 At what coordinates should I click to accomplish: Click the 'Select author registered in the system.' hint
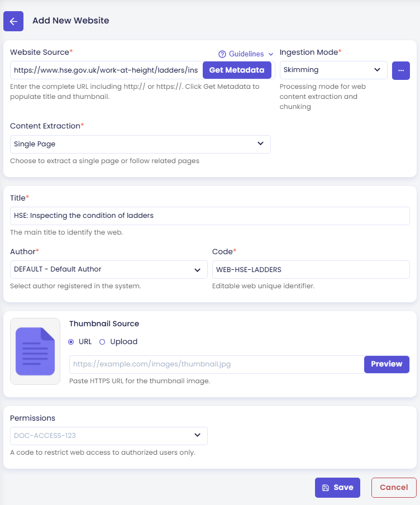tap(75, 286)
